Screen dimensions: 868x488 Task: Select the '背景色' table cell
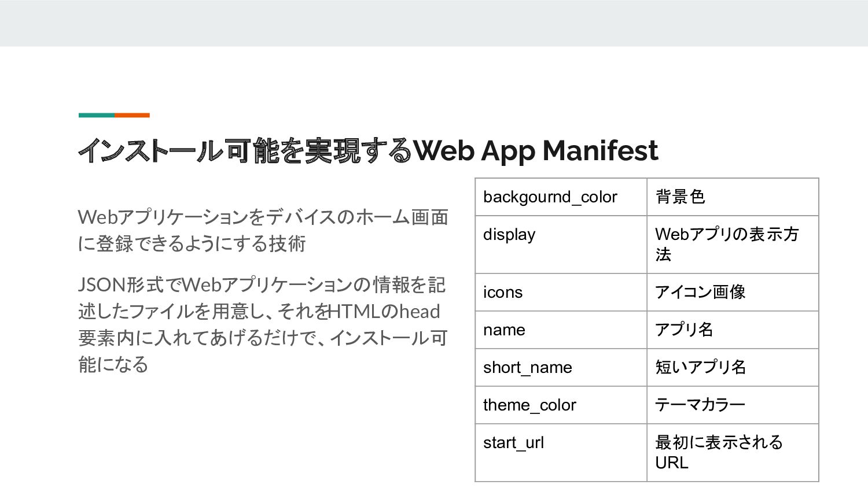[733, 197]
